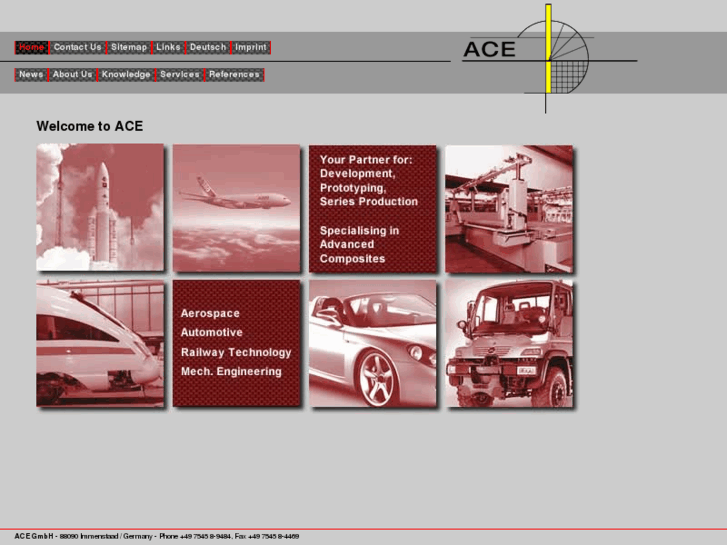Open the Knowledge section

[x=126, y=75]
